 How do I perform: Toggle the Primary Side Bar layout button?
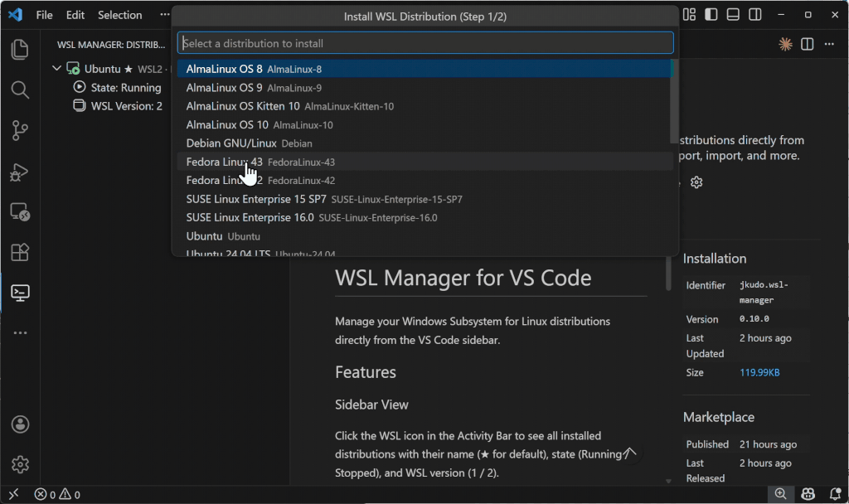coord(711,15)
